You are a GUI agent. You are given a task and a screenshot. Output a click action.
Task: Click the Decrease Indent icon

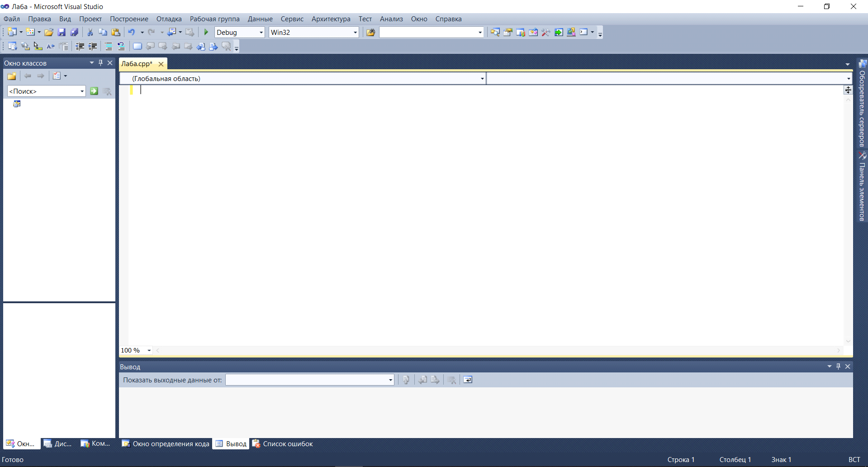(80, 46)
